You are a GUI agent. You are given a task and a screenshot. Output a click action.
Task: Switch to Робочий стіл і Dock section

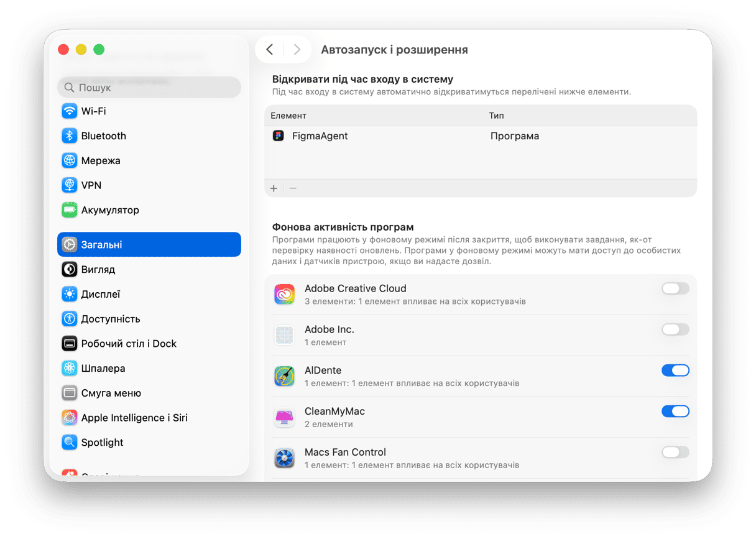(129, 344)
